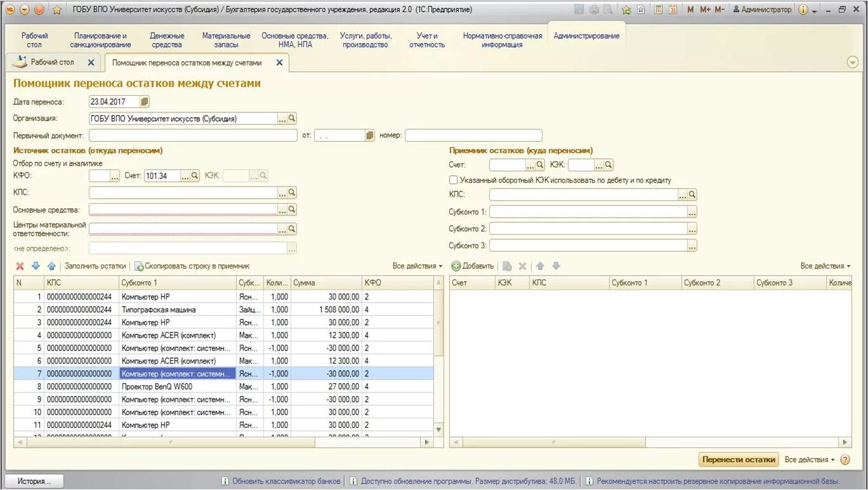Open 'Все действия' next to Перенести остатки

point(810,460)
